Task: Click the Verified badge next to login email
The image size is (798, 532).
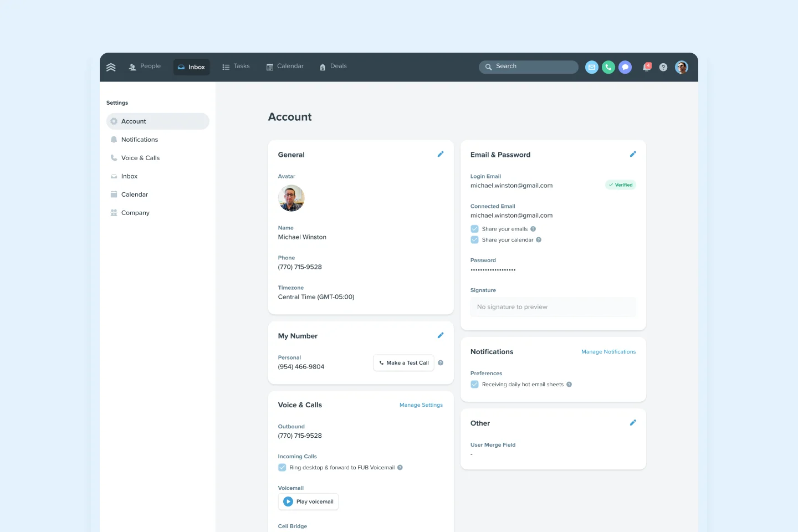Action: [621, 185]
